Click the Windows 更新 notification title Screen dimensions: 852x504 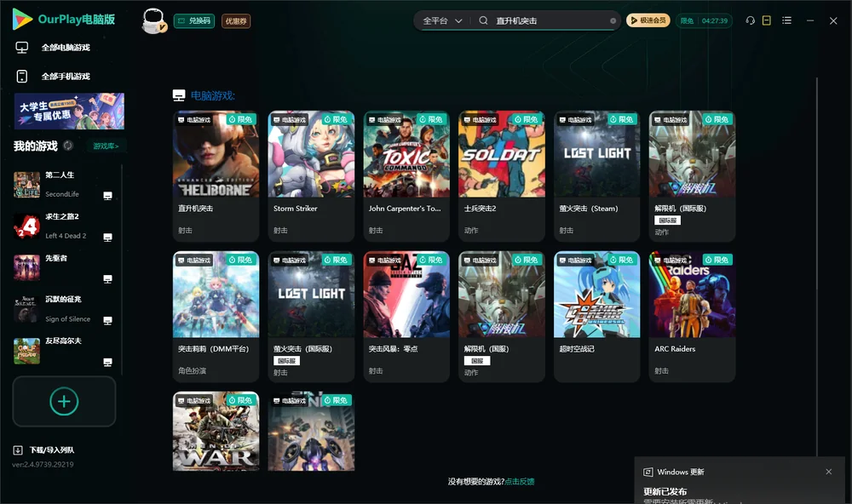click(x=680, y=472)
